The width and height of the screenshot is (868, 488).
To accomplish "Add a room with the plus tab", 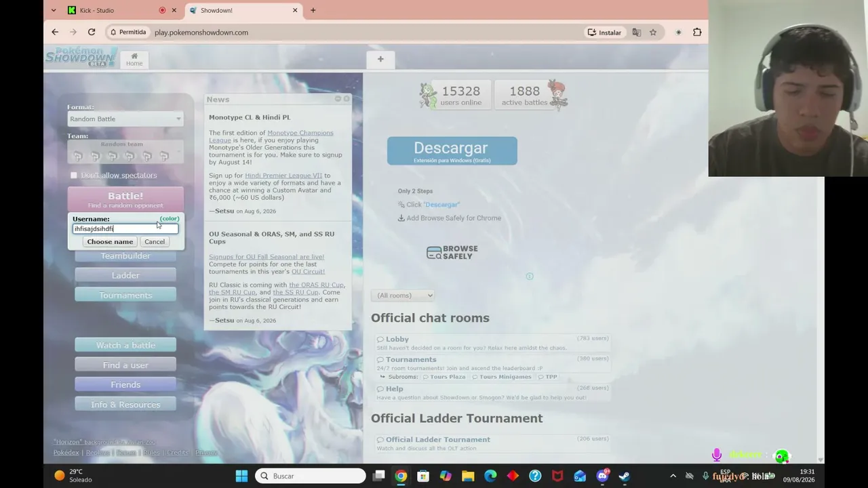I will 380,60.
